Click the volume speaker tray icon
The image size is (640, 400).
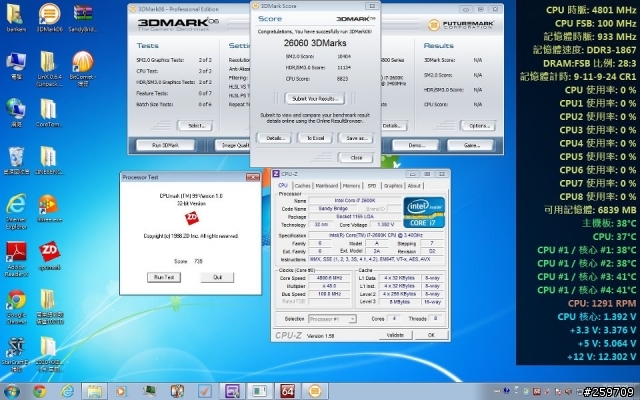coord(568,391)
